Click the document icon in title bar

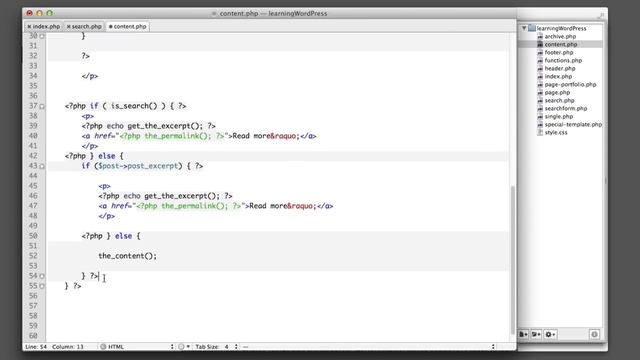click(214, 13)
